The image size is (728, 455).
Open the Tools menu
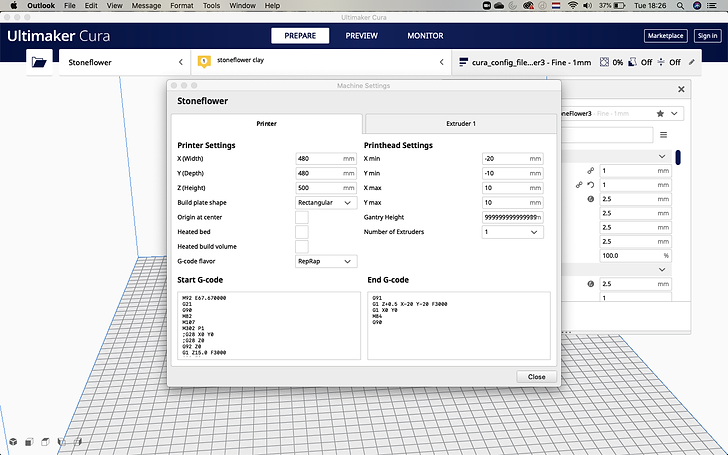pos(211,6)
